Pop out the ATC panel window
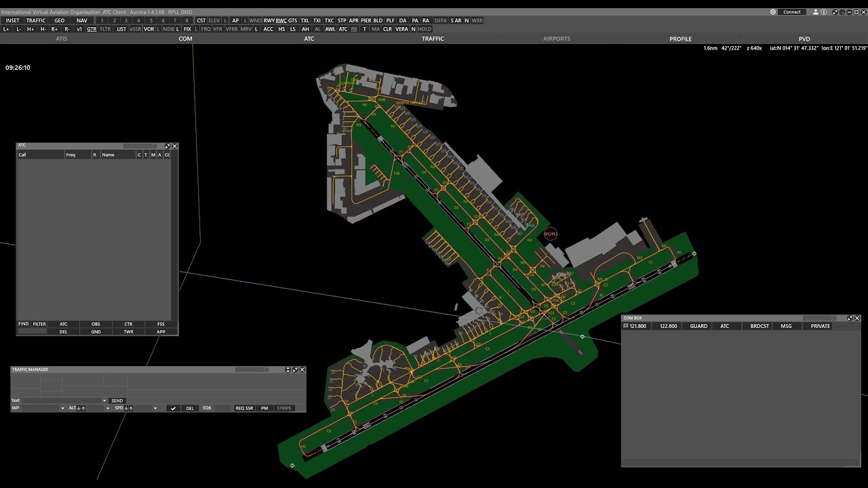868x488 pixels. tap(167, 146)
